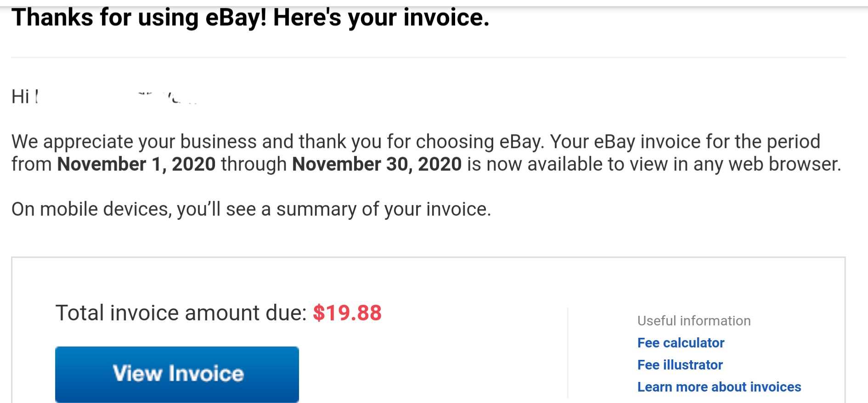Follow the Learn more about invoices link
This screenshot has height=403, width=868.
tap(719, 387)
